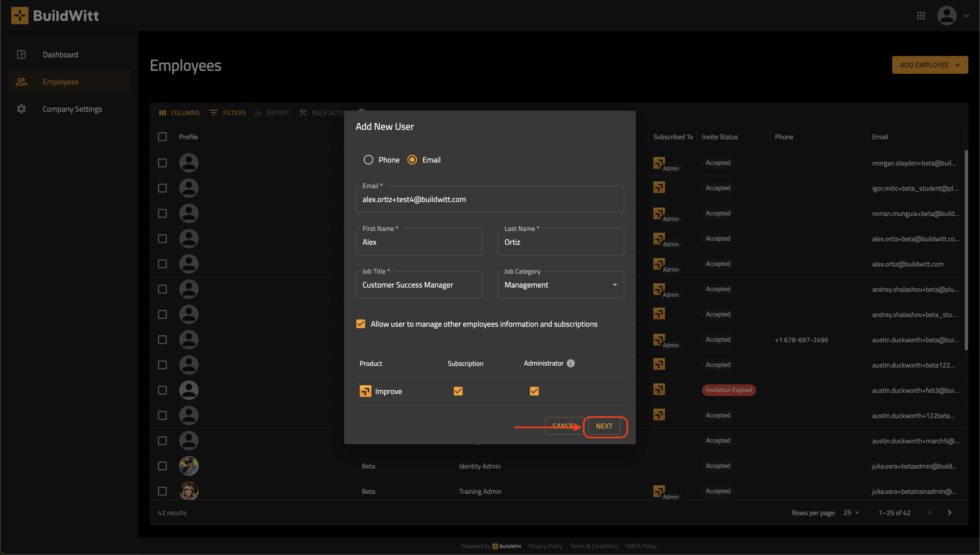Check the row for morgan.slayden+beta email
The height and width of the screenshot is (555, 980).
tap(162, 163)
